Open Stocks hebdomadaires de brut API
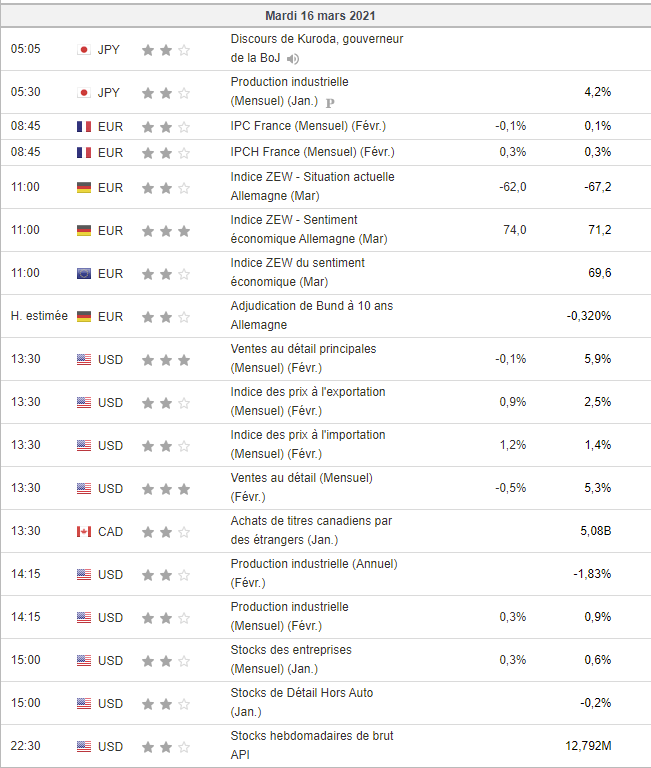Viewport: 651px width, 768px height. [x=311, y=736]
